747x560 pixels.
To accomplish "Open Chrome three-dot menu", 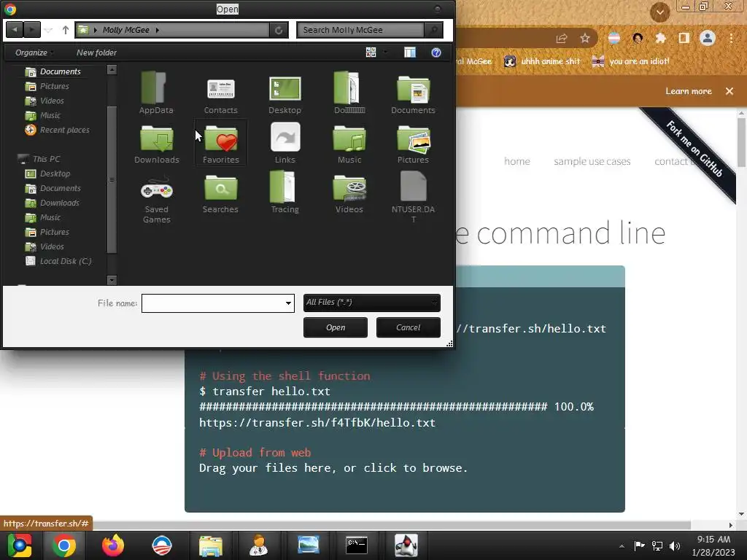I will point(731,38).
